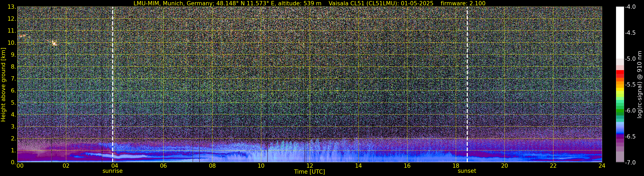Click the "9." height axis tick label
The image size is (644, 176).
(x=13, y=55)
